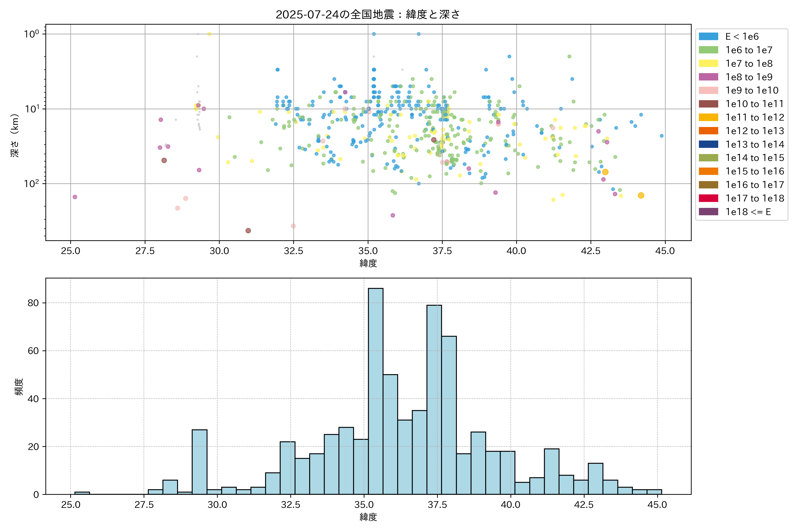The width and height of the screenshot is (798, 532).
Task: Click the large gold point near latitude 44
Action: click(x=641, y=196)
